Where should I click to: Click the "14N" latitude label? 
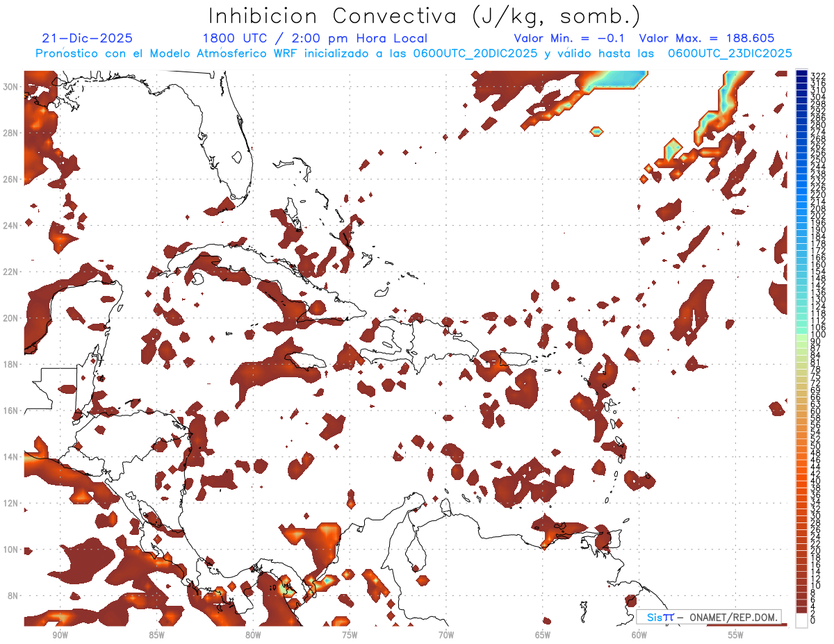coord(11,457)
